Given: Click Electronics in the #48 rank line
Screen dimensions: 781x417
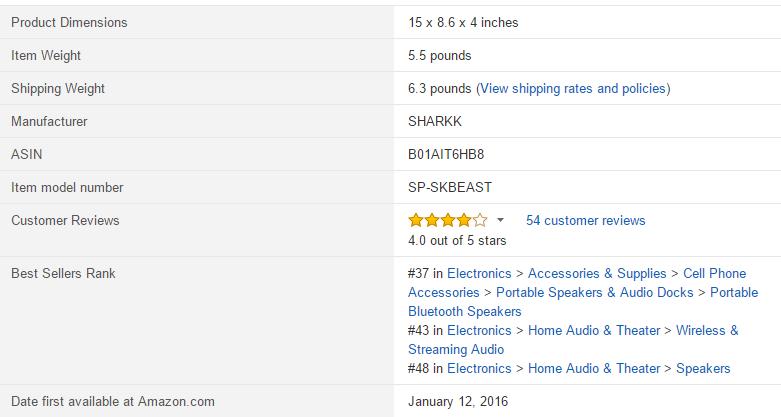Looking at the screenshot, I should pyautogui.click(x=479, y=368).
